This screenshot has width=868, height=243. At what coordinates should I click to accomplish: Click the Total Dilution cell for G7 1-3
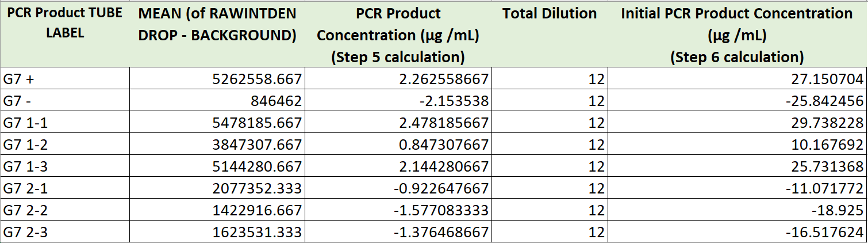pyautogui.click(x=550, y=166)
